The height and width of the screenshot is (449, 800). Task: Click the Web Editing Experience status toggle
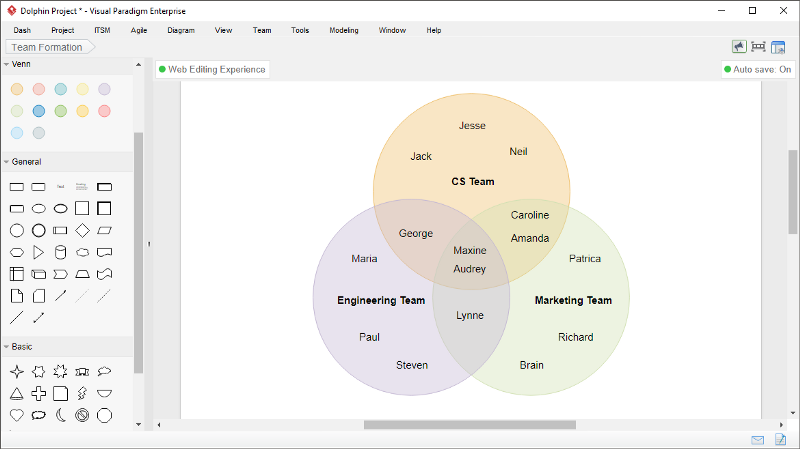[212, 70]
